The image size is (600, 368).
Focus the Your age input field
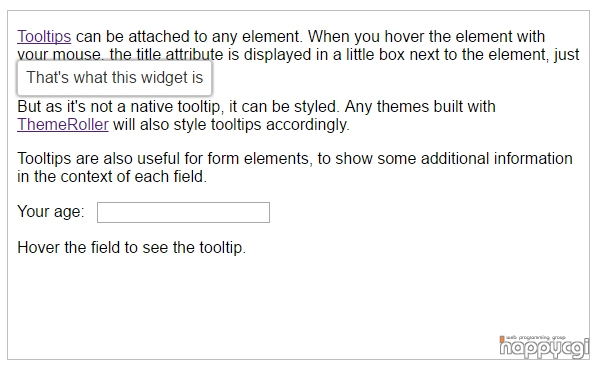pyautogui.click(x=183, y=212)
